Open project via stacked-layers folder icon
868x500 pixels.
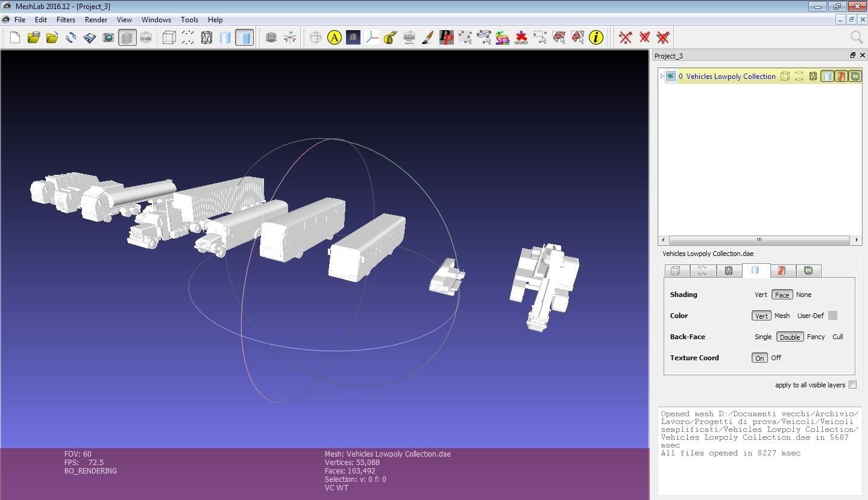34,37
